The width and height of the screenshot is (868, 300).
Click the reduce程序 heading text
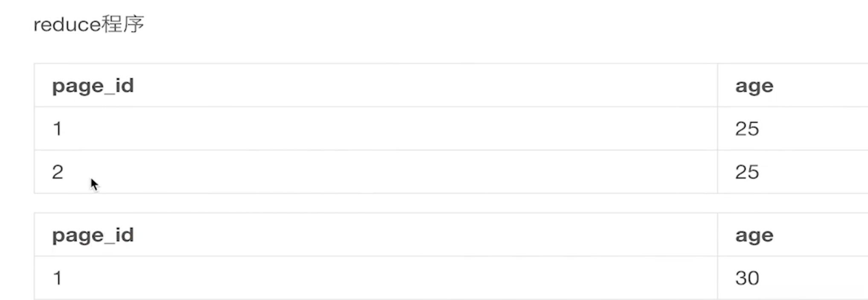click(89, 24)
